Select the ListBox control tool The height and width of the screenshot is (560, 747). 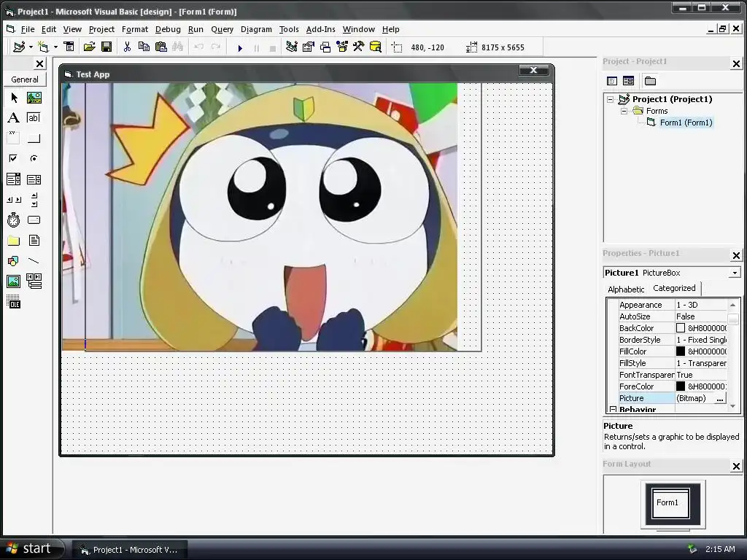click(x=34, y=179)
